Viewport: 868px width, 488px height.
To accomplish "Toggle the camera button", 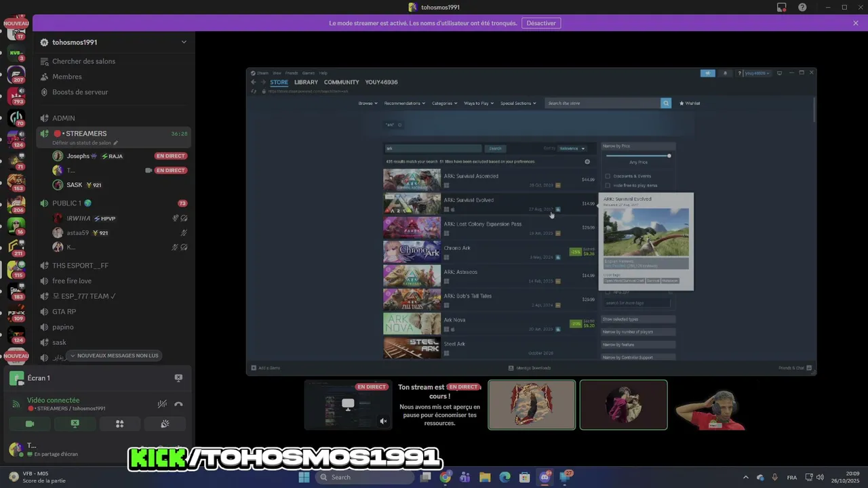I will click(x=30, y=424).
